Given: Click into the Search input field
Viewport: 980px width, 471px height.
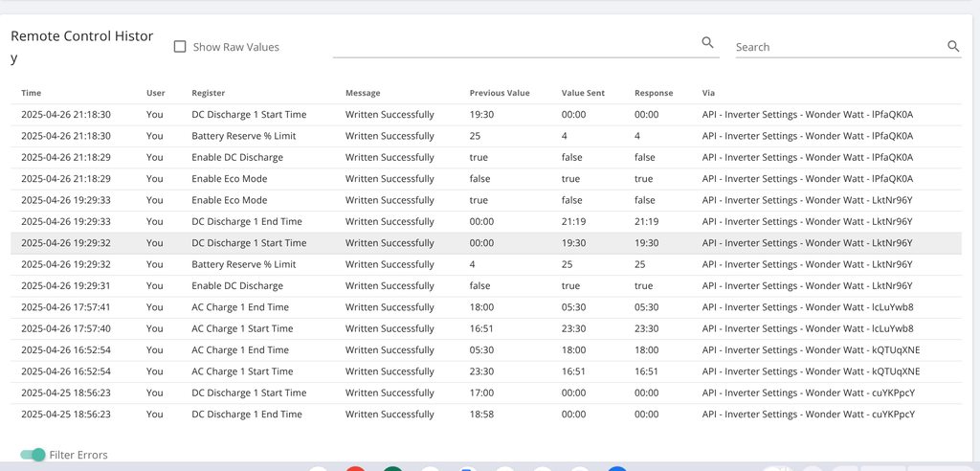Looking at the screenshot, I should (x=838, y=47).
